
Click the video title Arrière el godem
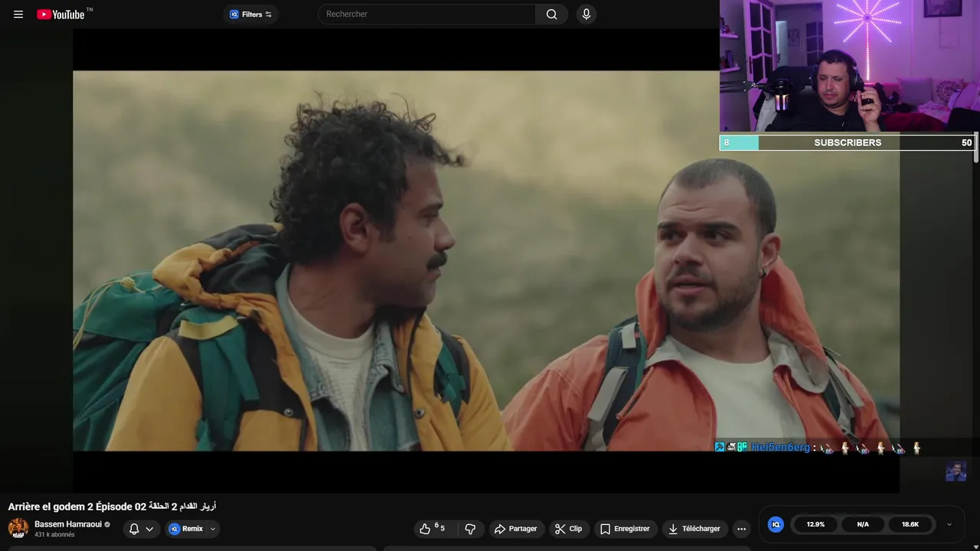click(112, 507)
